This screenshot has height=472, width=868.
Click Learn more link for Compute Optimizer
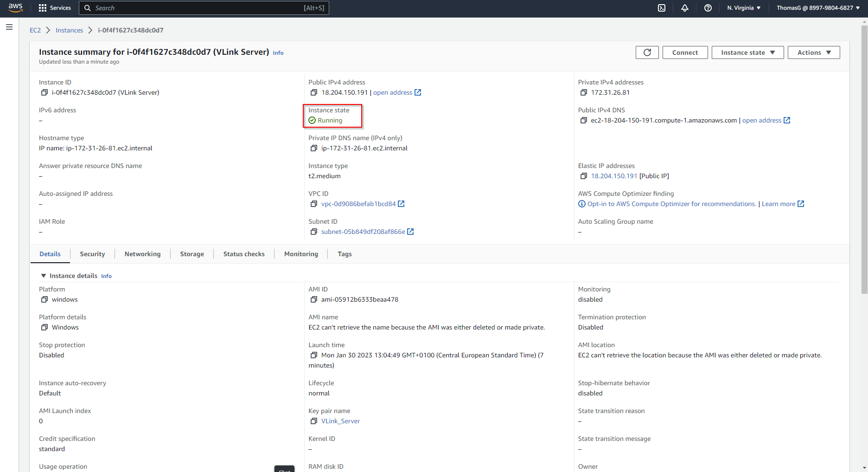click(x=779, y=204)
